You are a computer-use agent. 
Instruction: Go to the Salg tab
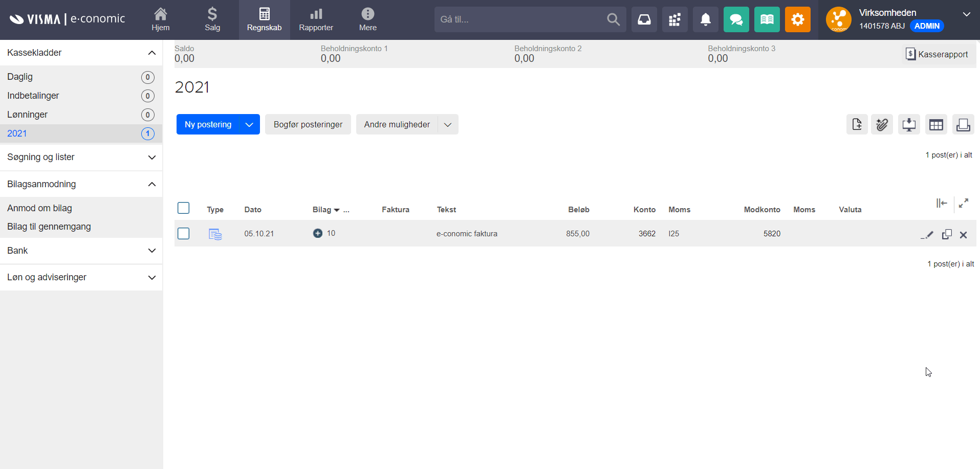(212, 19)
